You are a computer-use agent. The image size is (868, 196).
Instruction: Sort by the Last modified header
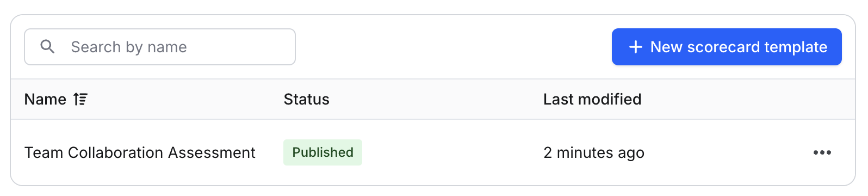coord(592,99)
